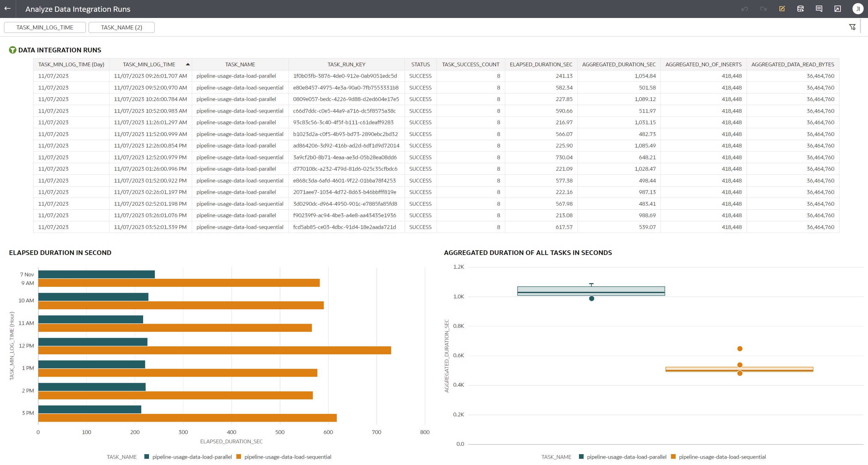Click the ELAPSED_DURATION_SEC axis label under bar chart
This screenshot has width=868, height=465.
(231, 441)
